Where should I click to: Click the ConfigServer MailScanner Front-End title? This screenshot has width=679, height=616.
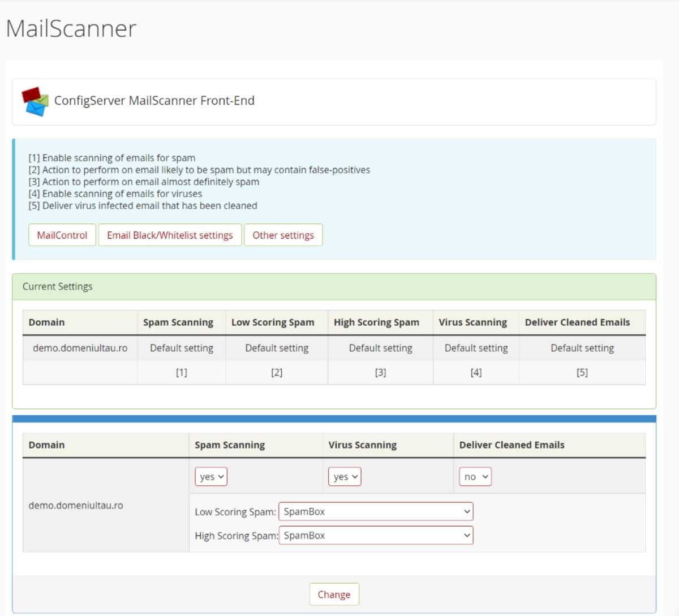tap(154, 101)
